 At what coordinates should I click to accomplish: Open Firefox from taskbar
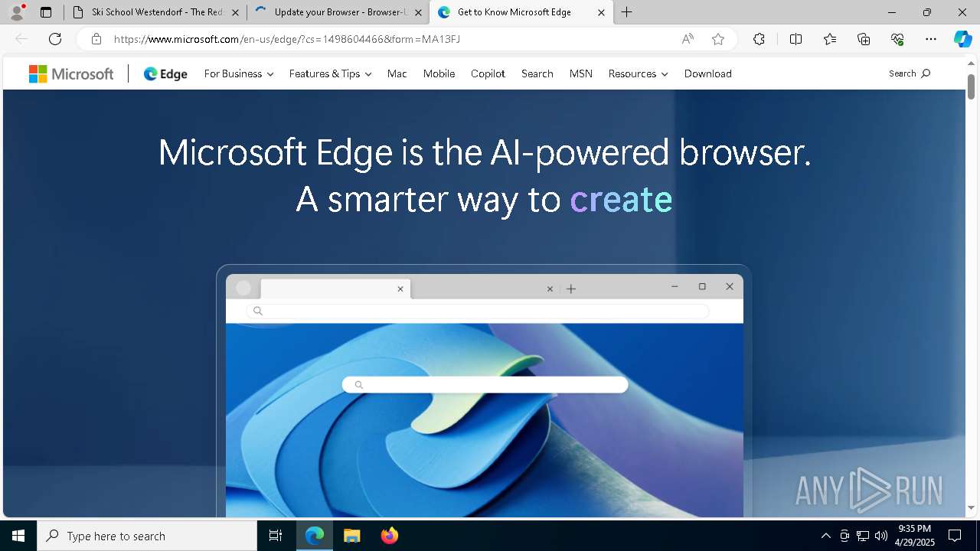(x=390, y=536)
